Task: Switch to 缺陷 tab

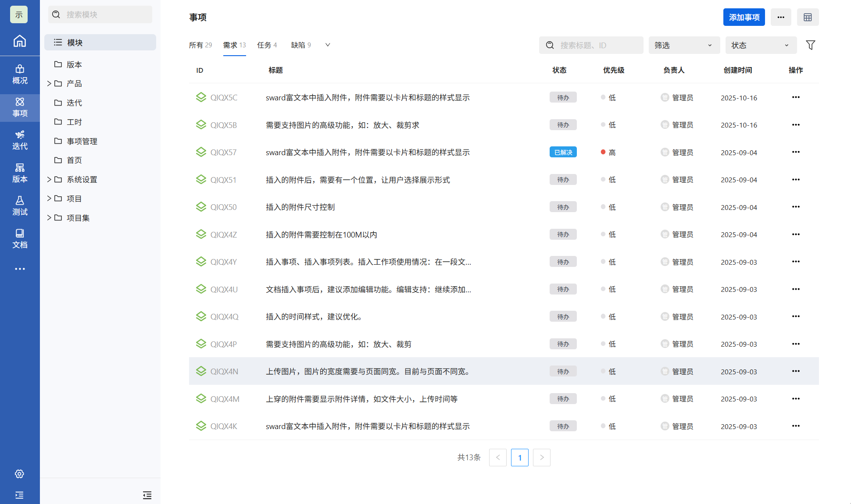Action: coord(301,45)
